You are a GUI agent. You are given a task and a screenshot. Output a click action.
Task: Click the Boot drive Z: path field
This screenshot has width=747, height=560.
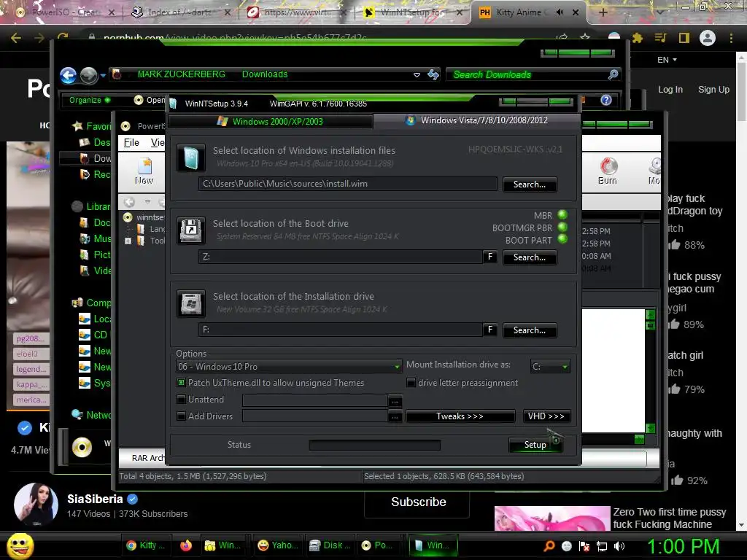click(x=340, y=257)
